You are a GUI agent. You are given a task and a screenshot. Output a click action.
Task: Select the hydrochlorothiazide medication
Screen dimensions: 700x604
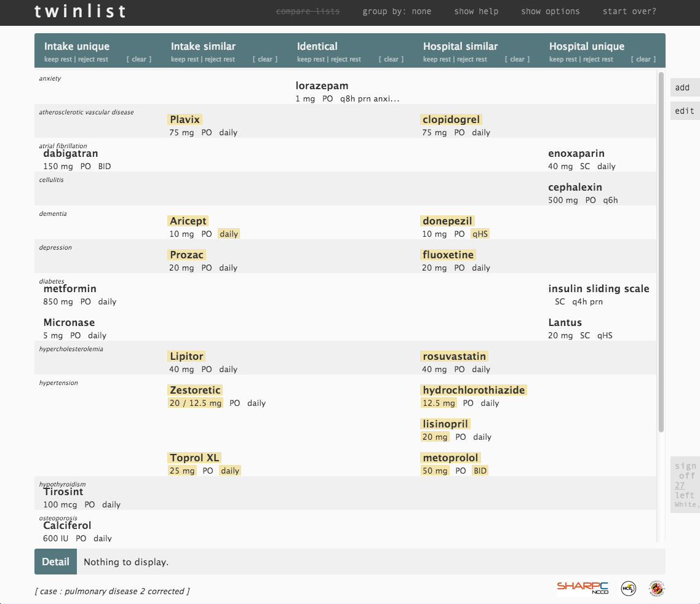coord(474,390)
